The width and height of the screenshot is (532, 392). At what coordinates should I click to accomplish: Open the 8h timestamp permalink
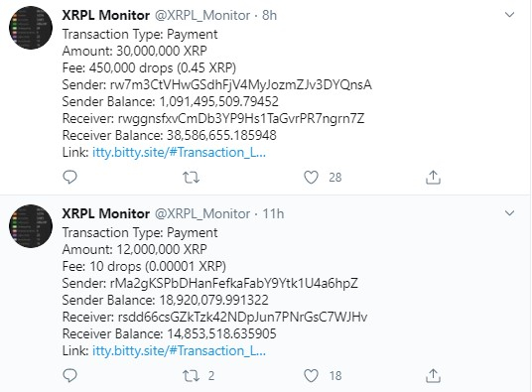pyautogui.click(x=269, y=15)
